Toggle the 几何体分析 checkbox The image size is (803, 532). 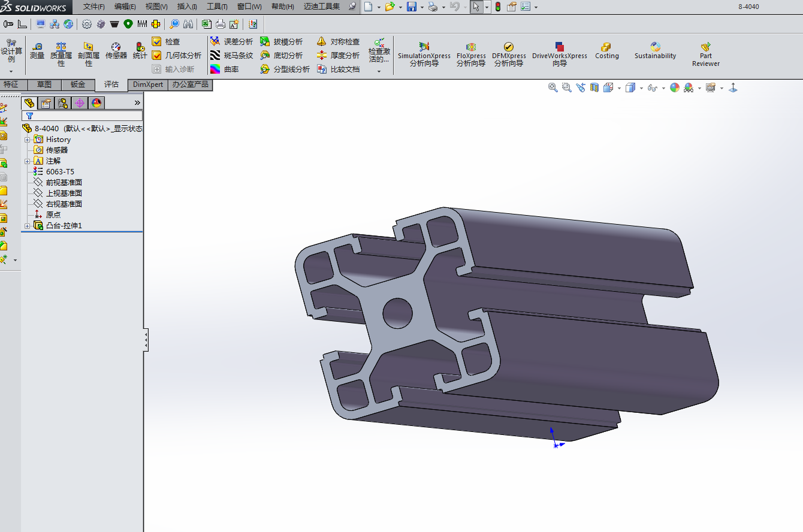pyautogui.click(x=156, y=55)
